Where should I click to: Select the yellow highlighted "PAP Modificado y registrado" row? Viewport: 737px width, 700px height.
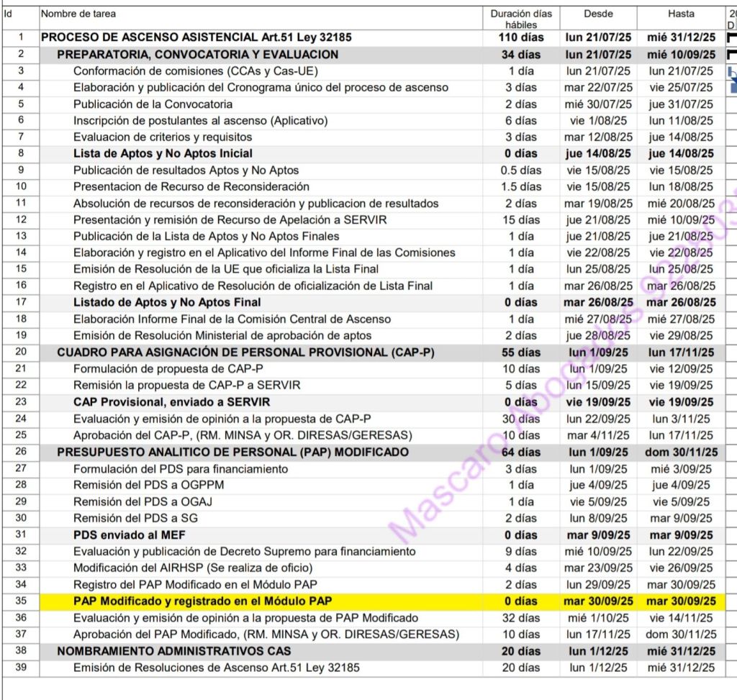pos(202,601)
